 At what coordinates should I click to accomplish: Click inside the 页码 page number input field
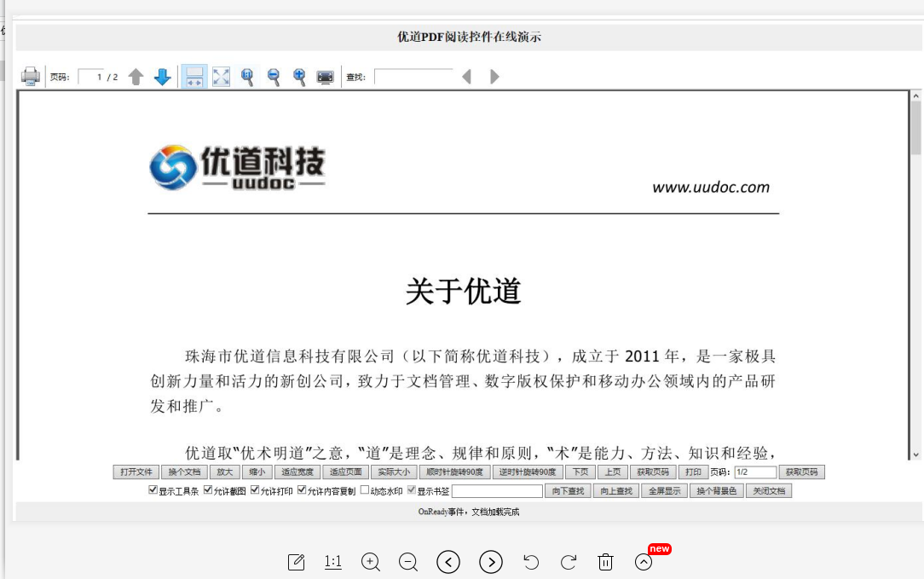[92, 76]
